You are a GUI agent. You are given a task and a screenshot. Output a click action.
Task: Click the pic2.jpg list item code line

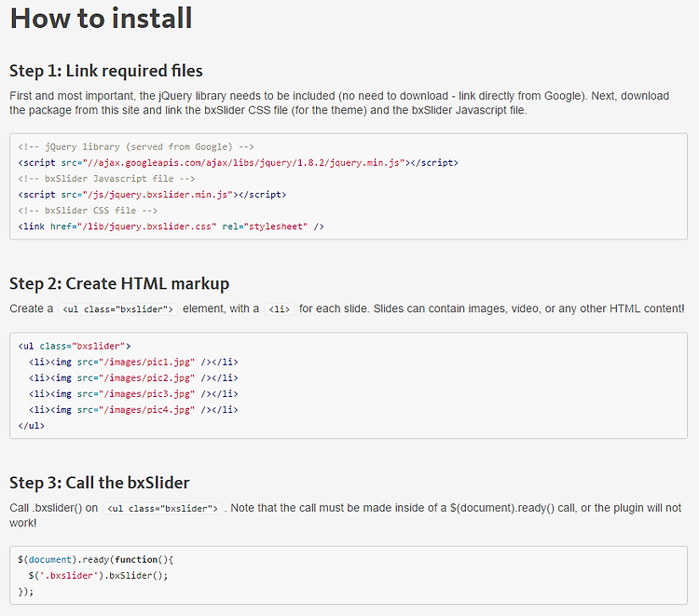pyautogui.click(x=133, y=378)
